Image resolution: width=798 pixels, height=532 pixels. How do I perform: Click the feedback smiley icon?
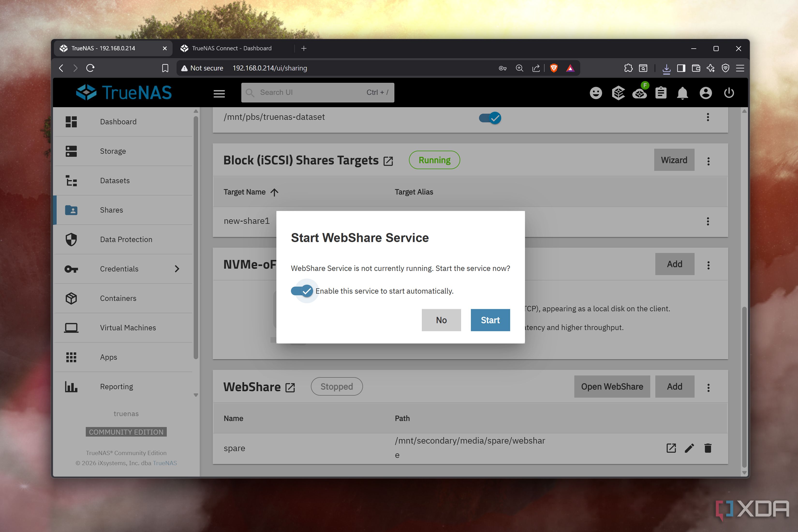[596, 93]
